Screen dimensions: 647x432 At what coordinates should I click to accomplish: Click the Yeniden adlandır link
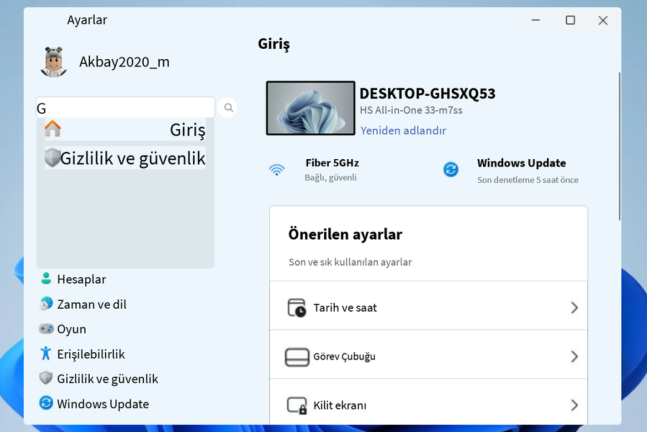tap(403, 131)
